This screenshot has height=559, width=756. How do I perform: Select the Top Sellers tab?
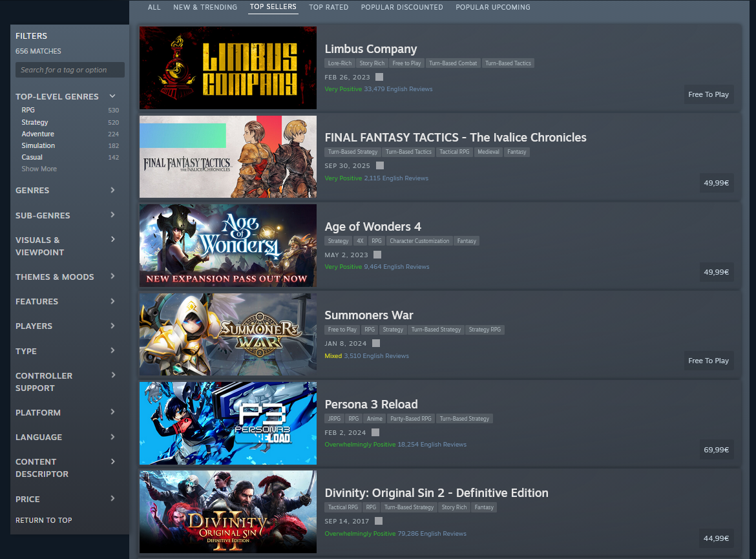click(273, 6)
